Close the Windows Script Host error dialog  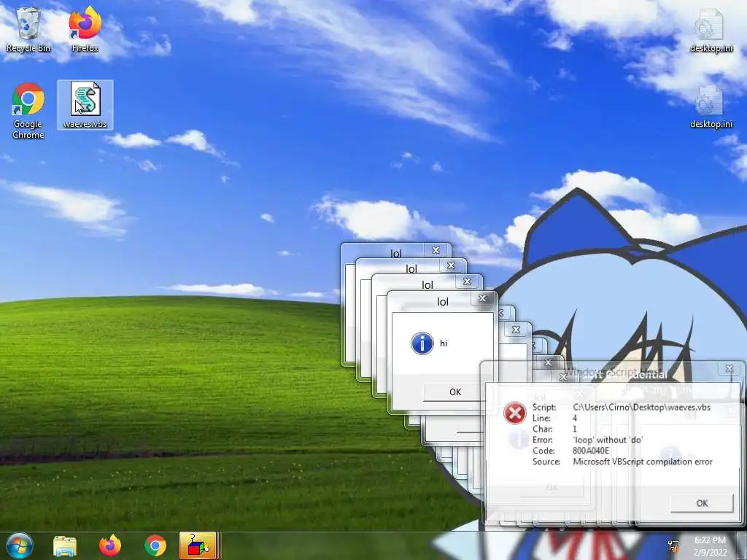coord(729,368)
